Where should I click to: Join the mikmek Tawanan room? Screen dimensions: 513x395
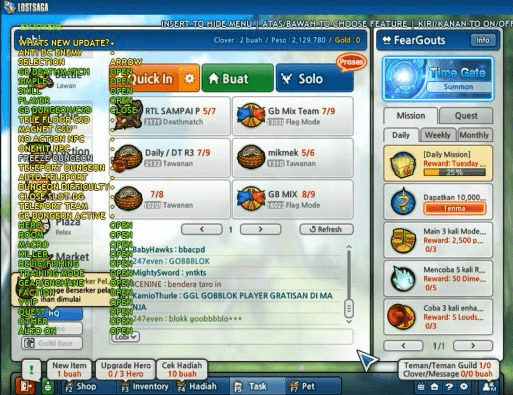[293, 157]
